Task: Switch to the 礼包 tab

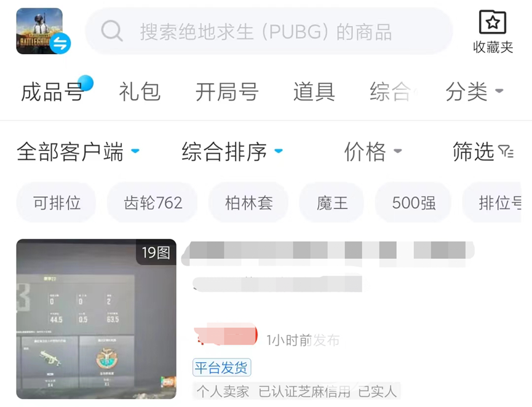Action: point(140,92)
